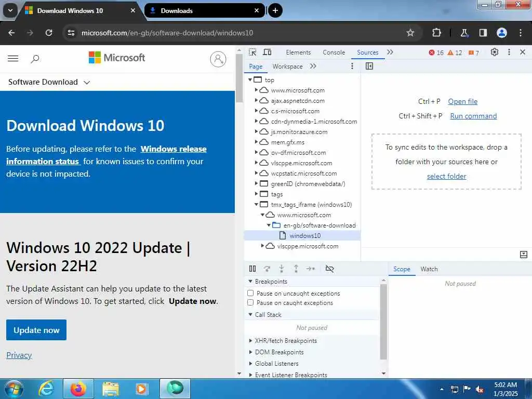Open Workspace navigator tab
The image size is (532, 399).
pyautogui.click(x=287, y=66)
